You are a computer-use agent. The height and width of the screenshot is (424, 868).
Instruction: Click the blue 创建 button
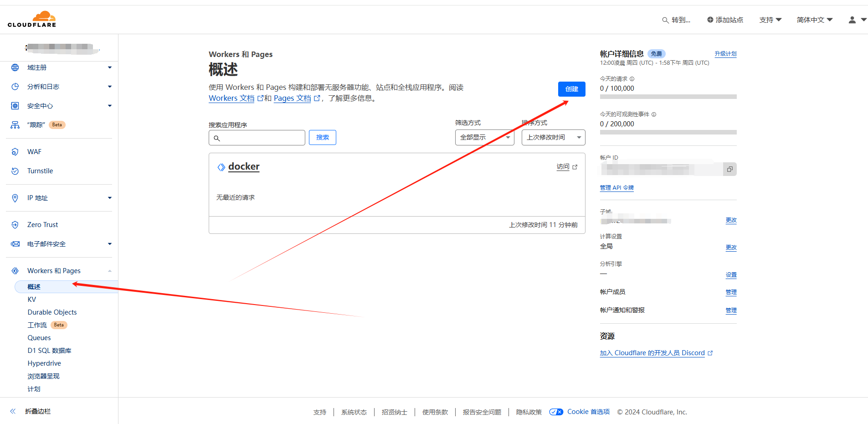[572, 89]
